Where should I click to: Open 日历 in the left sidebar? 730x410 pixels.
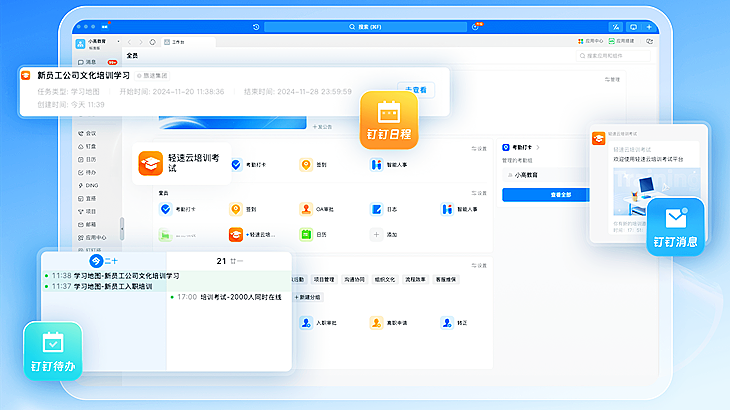pos(87,160)
